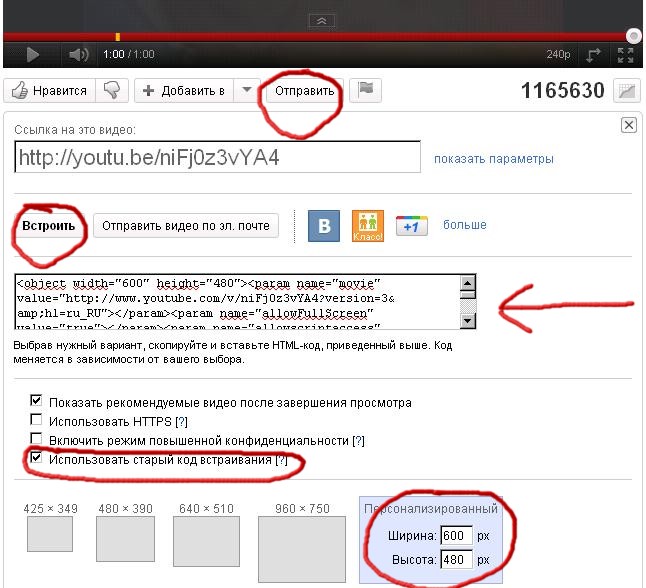Click the Высота height input field

456,560
